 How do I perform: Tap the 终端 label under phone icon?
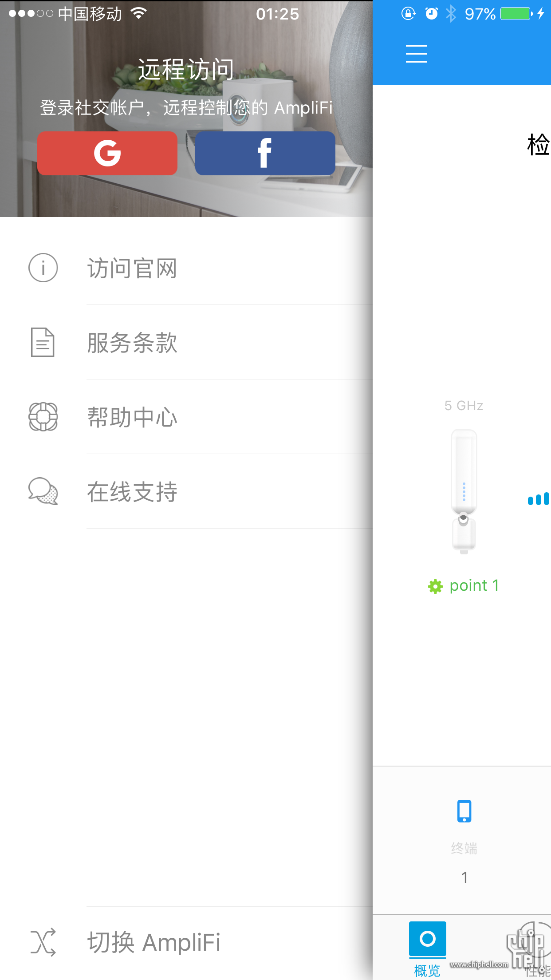coord(464,848)
